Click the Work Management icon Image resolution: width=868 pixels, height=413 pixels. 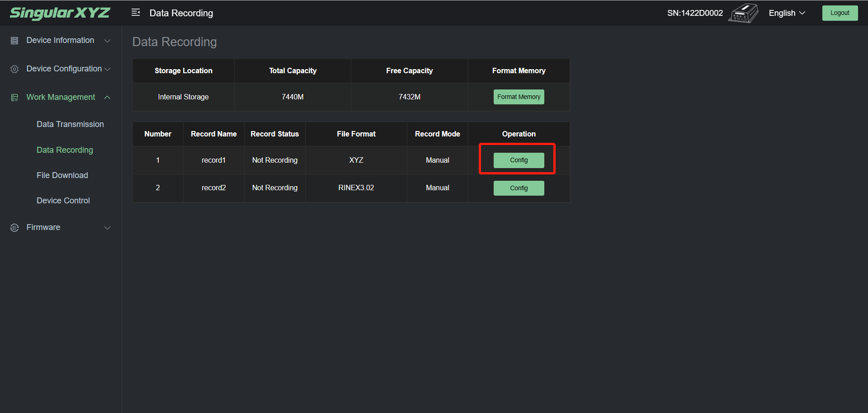click(x=14, y=98)
